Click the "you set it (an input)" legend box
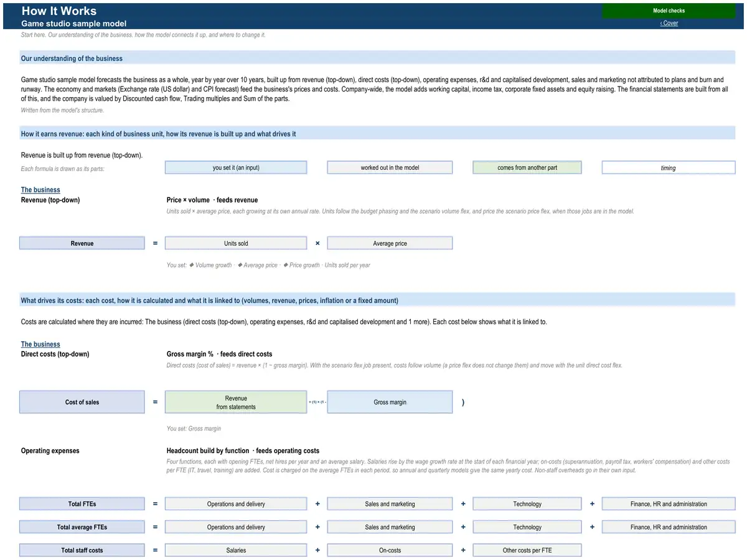747x560 pixels. (236, 167)
